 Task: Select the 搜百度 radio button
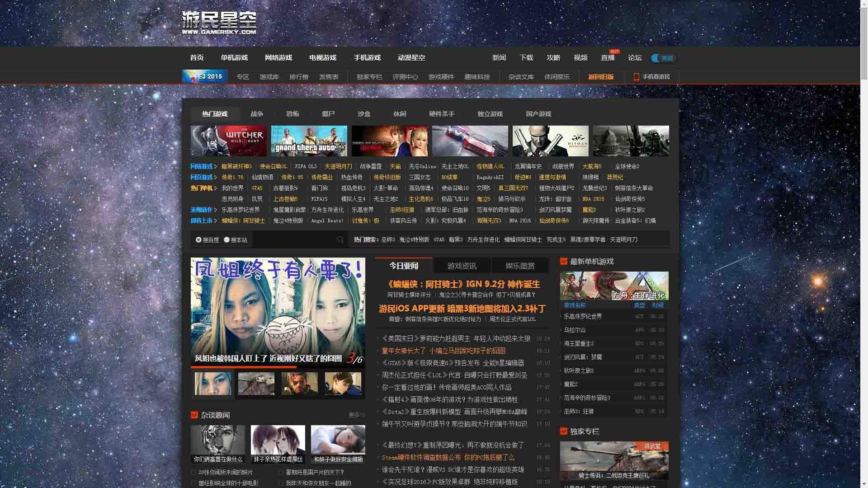[198, 240]
